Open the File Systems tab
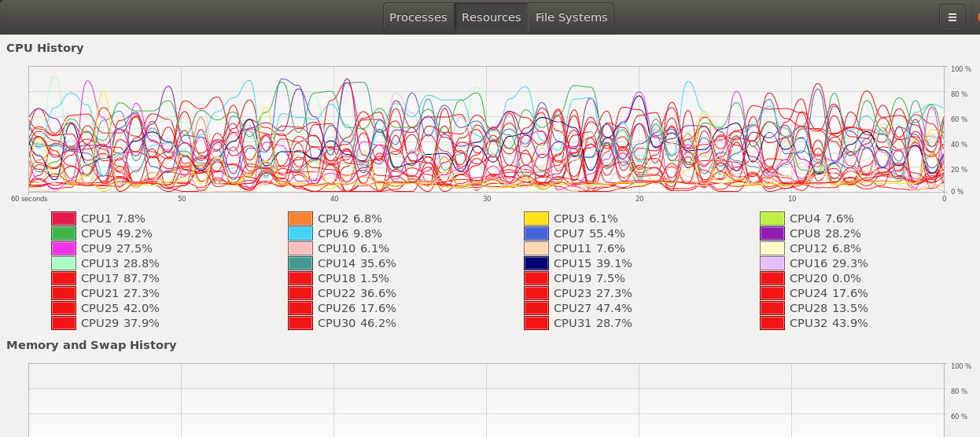 click(x=571, y=17)
